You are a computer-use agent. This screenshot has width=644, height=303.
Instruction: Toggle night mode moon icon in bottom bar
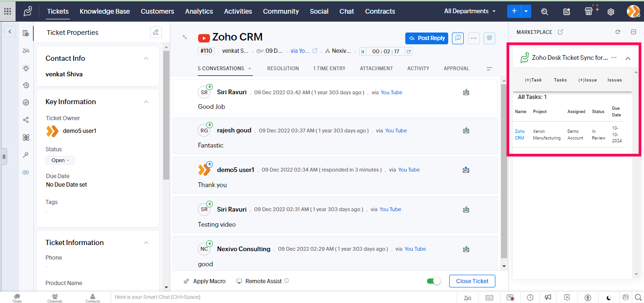(609, 297)
